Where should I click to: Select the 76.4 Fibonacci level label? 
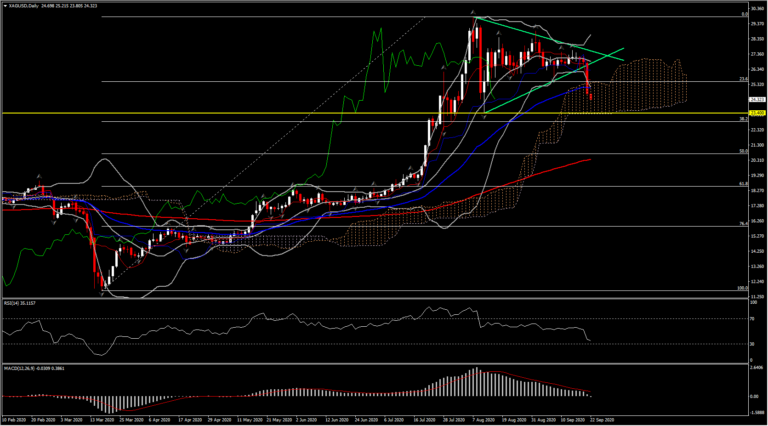click(x=744, y=224)
